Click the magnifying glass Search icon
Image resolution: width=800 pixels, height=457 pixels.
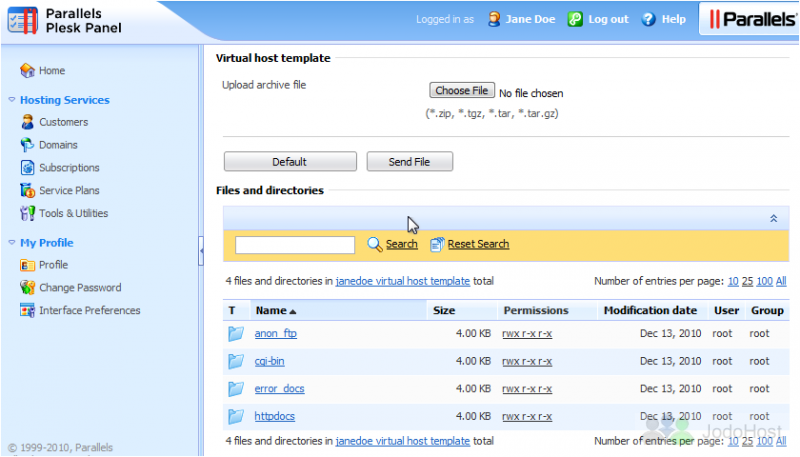[x=375, y=244]
